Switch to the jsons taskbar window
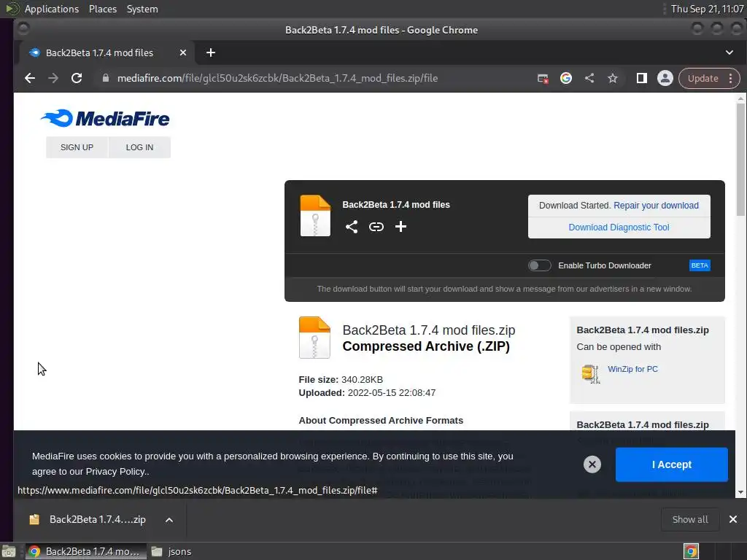 pos(171,551)
